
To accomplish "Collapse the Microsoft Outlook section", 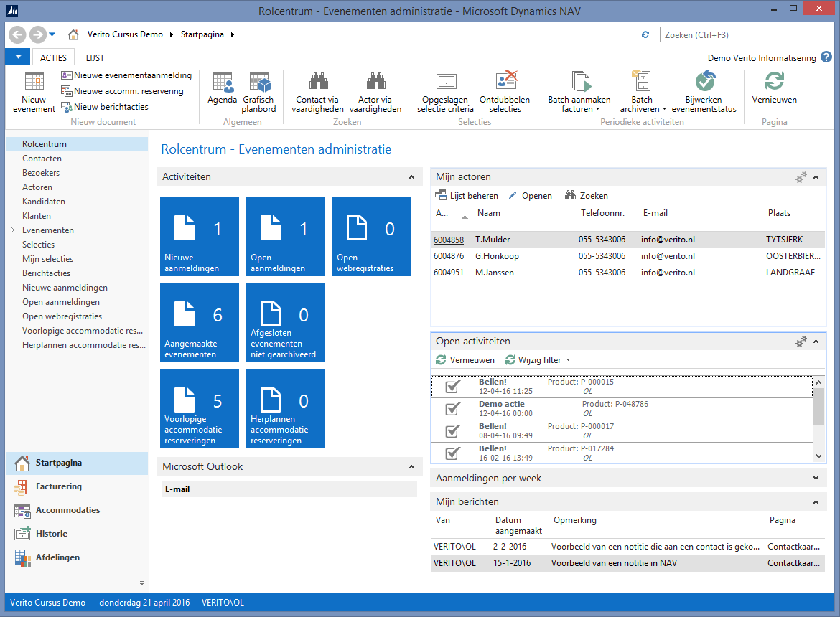I will pos(411,467).
